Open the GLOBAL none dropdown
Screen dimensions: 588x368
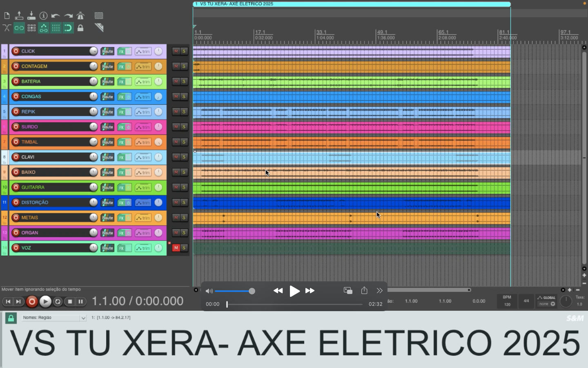[x=546, y=304]
